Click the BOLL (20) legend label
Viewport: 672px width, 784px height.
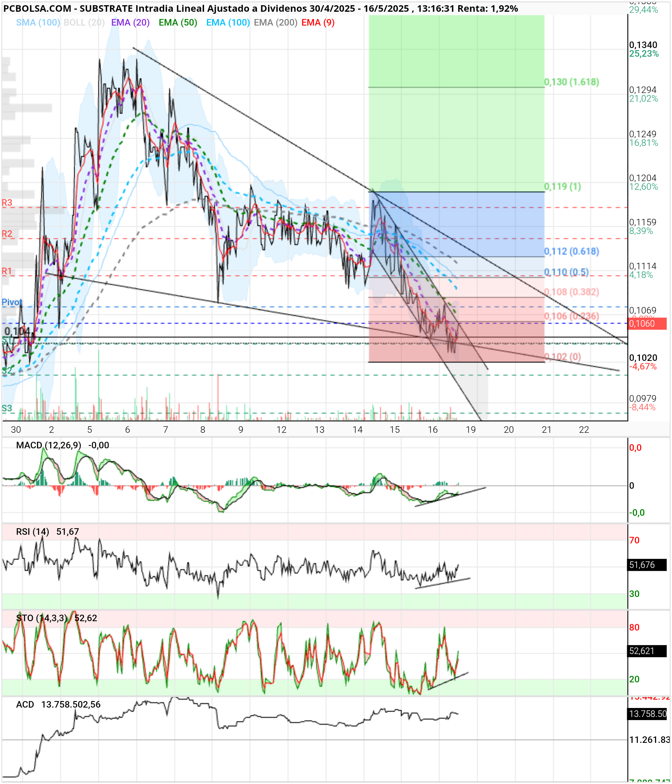[x=84, y=23]
